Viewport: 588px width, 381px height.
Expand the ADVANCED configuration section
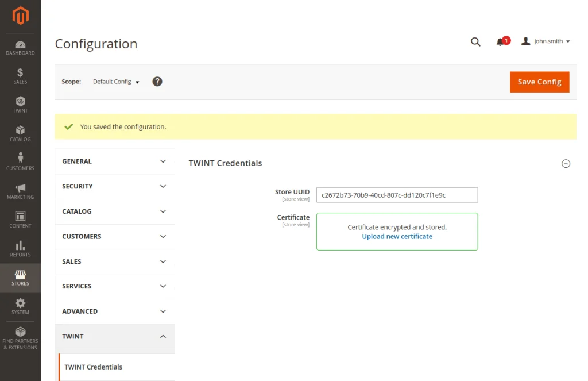(115, 311)
